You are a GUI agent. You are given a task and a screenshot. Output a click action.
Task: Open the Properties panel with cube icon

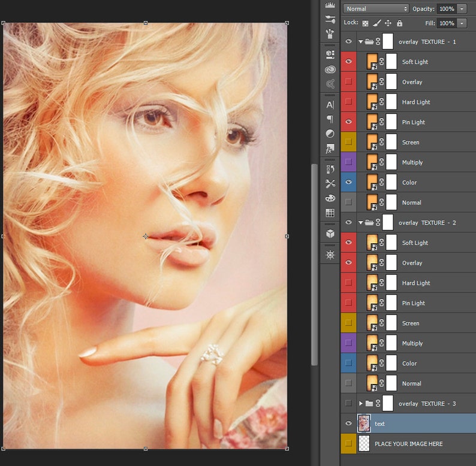330,55
